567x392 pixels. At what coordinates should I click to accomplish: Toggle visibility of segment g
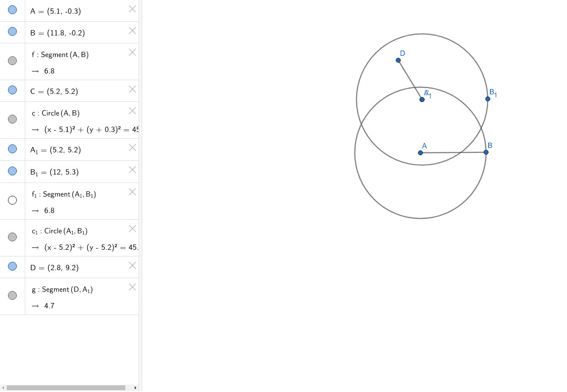point(12,295)
